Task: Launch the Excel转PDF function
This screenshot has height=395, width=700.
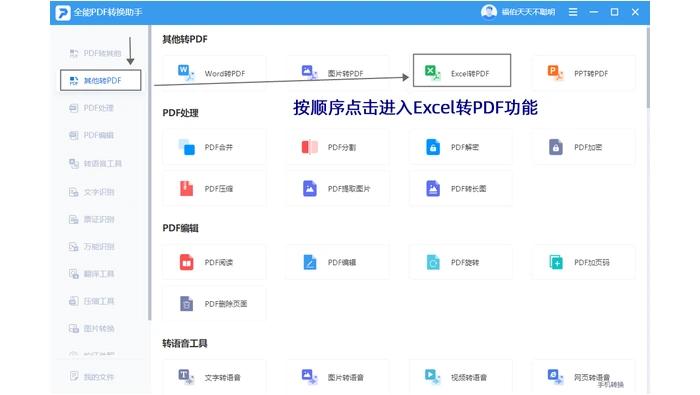Action: [462, 71]
